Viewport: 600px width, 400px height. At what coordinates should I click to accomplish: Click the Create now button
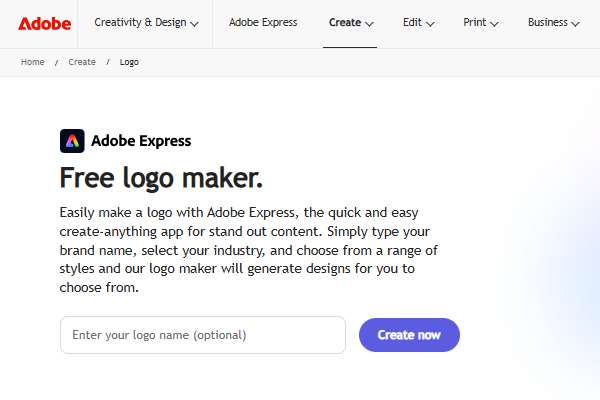point(409,335)
